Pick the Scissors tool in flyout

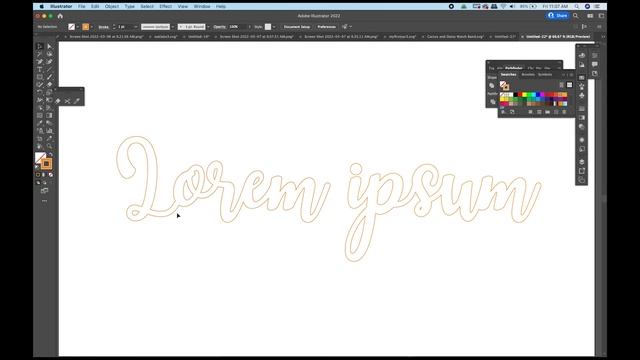pyautogui.click(x=67, y=101)
